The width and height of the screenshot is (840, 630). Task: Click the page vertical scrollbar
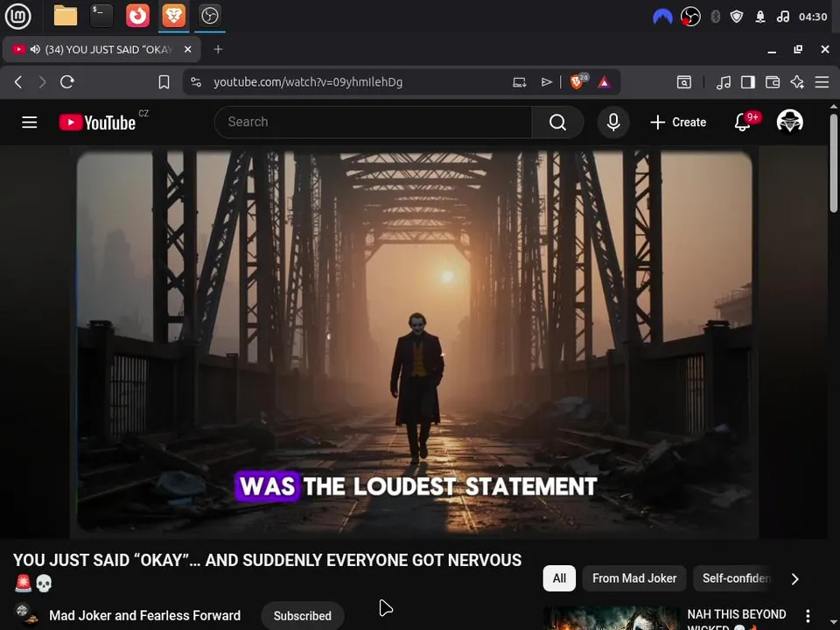834,164
